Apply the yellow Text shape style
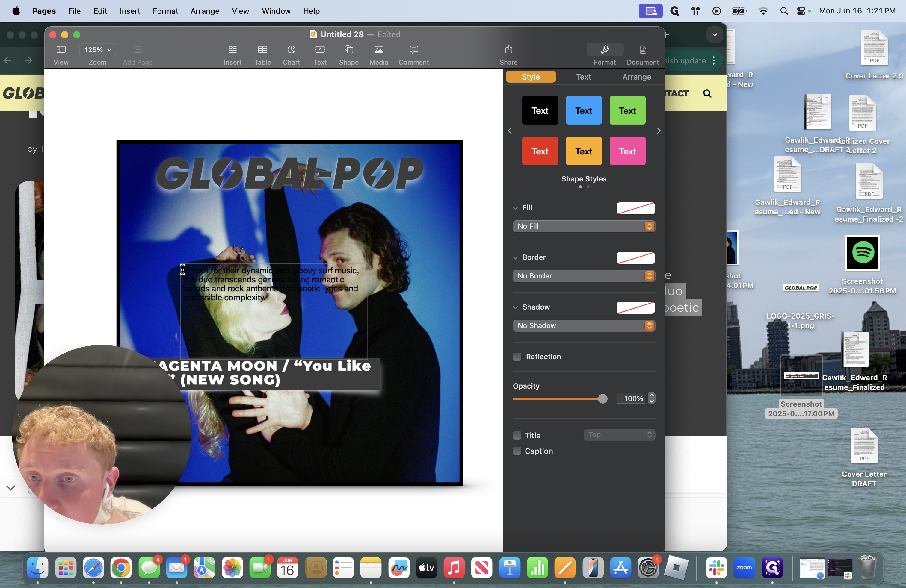 584,151
